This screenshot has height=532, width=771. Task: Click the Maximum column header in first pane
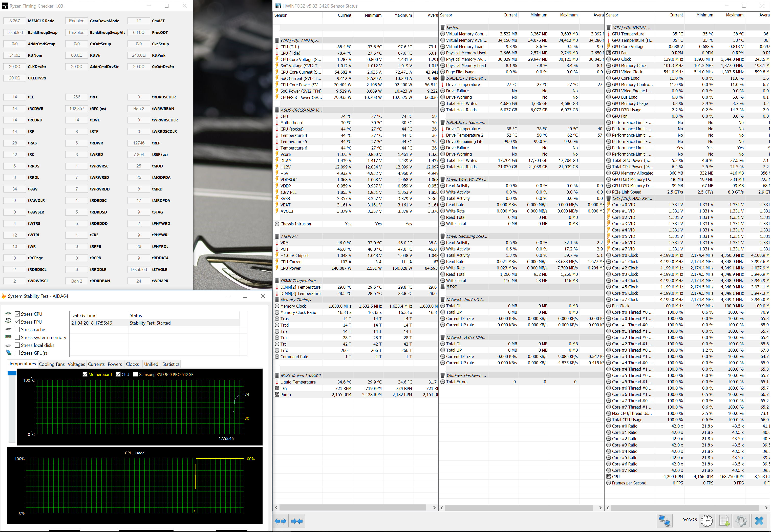(403, 15)
